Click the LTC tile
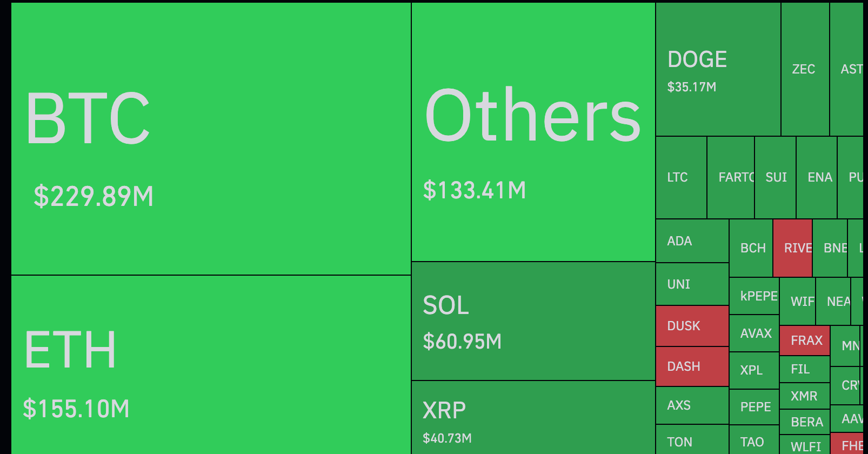This screenshot has width=868, height=454. point(681,177)
